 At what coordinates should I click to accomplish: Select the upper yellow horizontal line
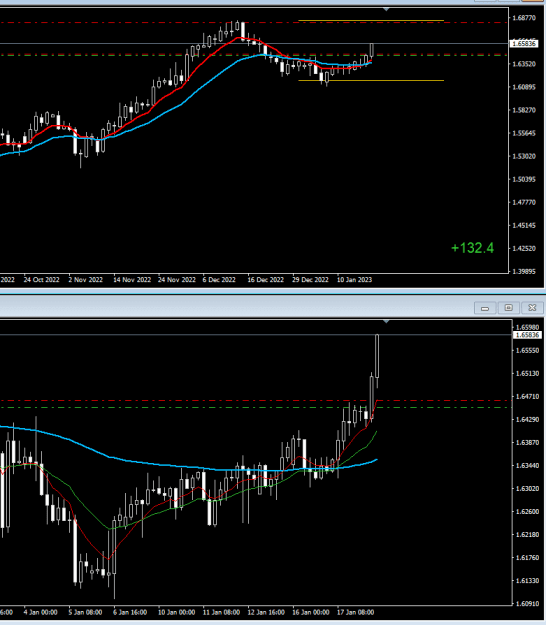click(x=371, y=20)
